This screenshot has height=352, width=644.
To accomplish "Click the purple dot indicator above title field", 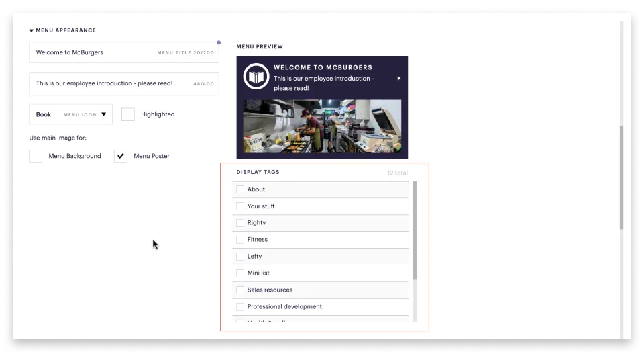I will click(x=219, y=42).
